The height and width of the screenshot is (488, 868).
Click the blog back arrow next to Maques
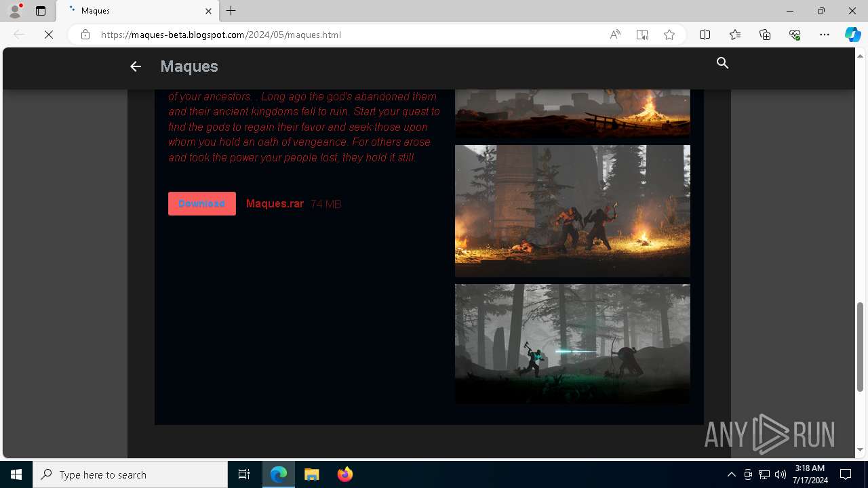tap(136, 66)
